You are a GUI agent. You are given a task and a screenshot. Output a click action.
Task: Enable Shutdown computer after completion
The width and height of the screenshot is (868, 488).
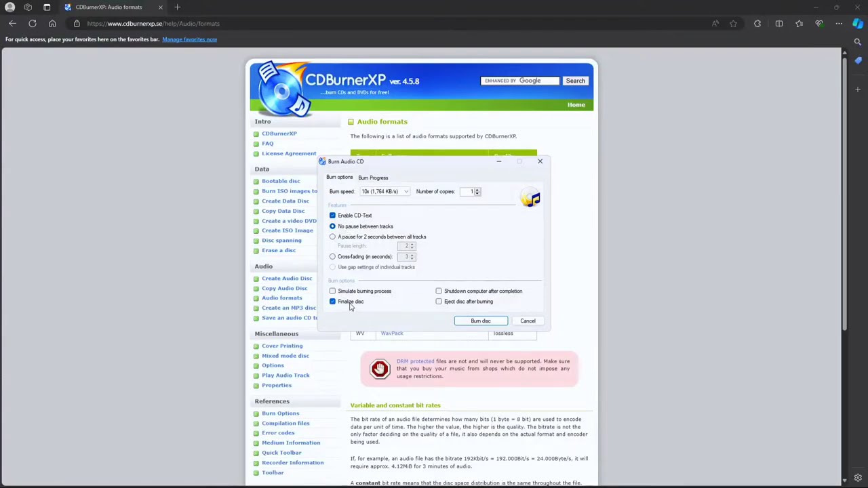439,291
